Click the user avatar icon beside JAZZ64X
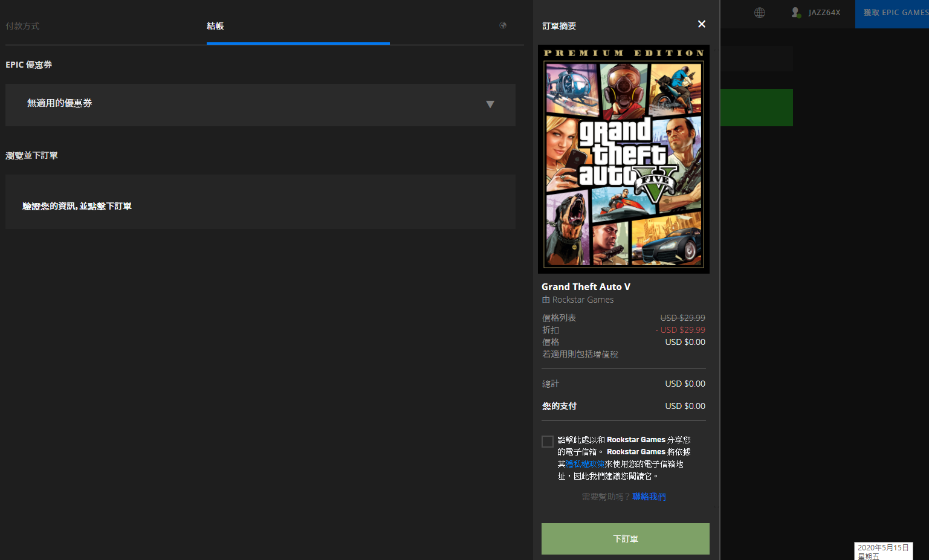The width and height of the screenshot is (929, 560). coord(796,13)
